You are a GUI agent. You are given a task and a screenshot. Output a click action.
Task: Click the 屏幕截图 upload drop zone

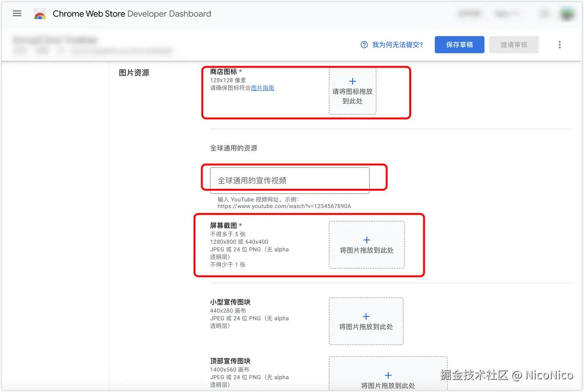click(366, 245)
